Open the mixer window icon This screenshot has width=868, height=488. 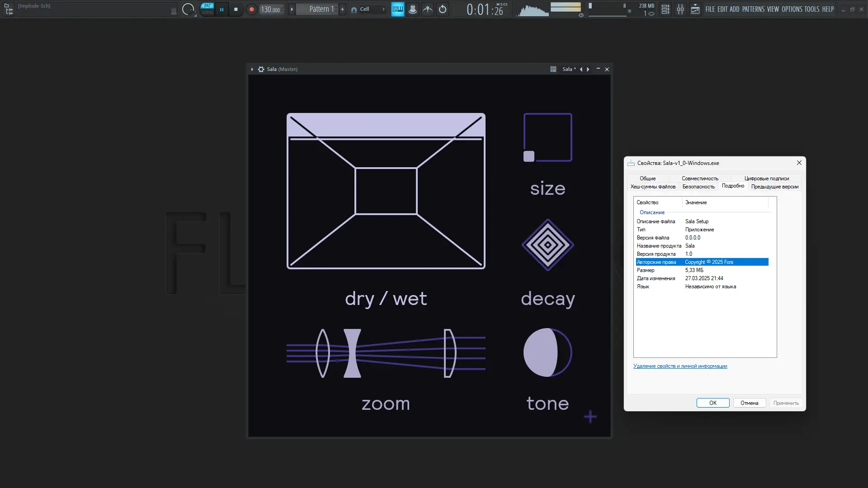point(680,9)
